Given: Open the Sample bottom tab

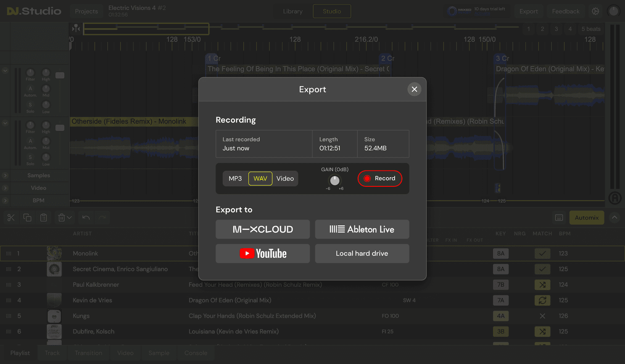Looking at the screenshot, I should click(x=159, y=353).
